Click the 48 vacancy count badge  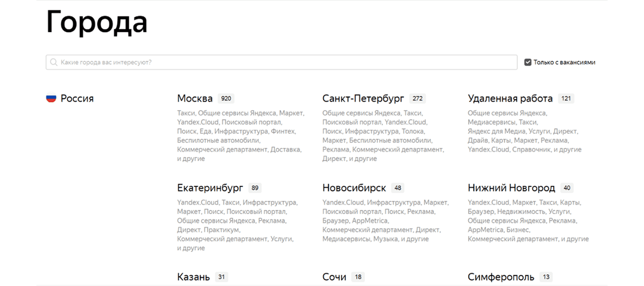(x=398, y=188)
